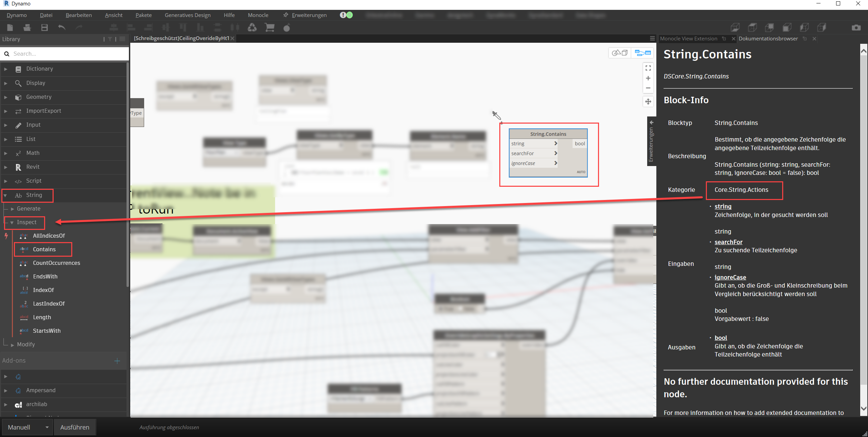868x437 pixels.
Task: Switch to graph view navigation toggle
Action: pos(643,53)
